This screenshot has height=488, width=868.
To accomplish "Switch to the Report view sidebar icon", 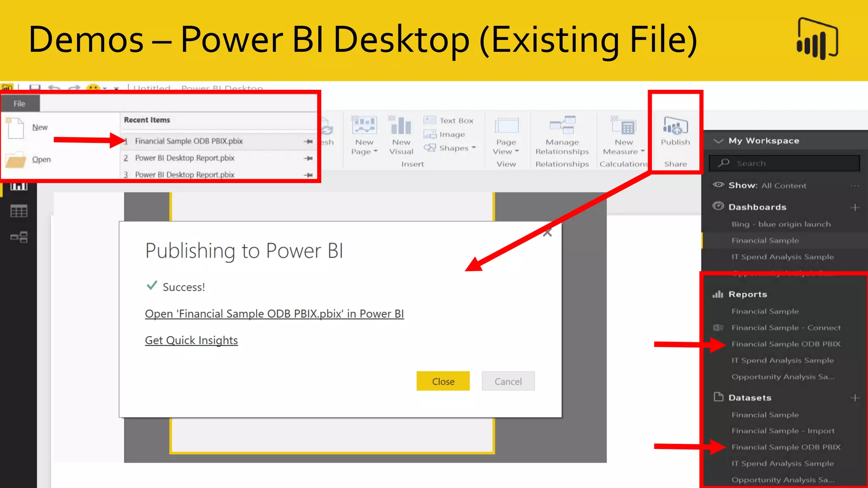I will 19,186.
